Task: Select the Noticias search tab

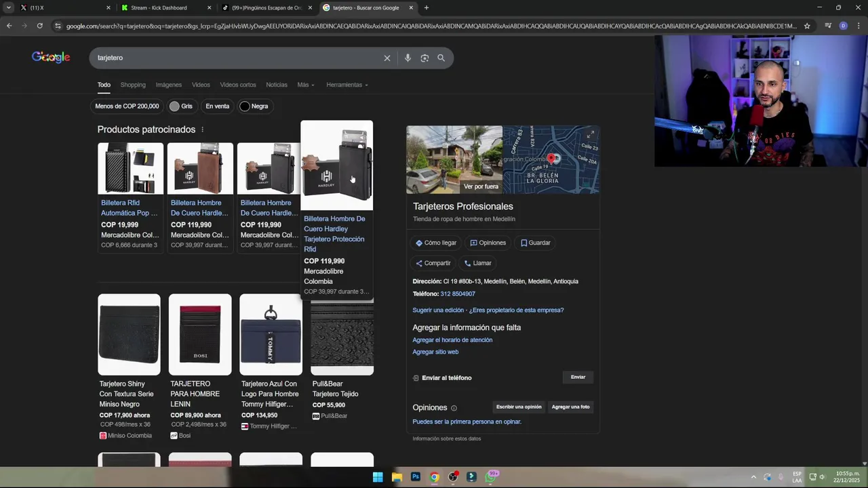Action: click(277, 85)
